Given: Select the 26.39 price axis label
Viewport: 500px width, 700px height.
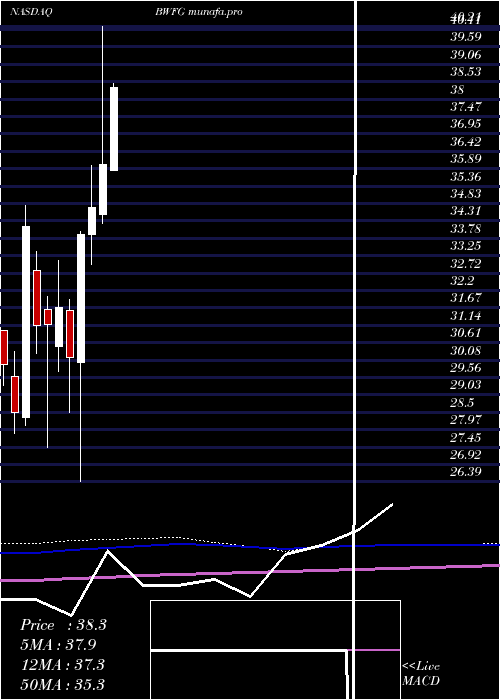Looking at the screenshot, I should tap(465, 472).
